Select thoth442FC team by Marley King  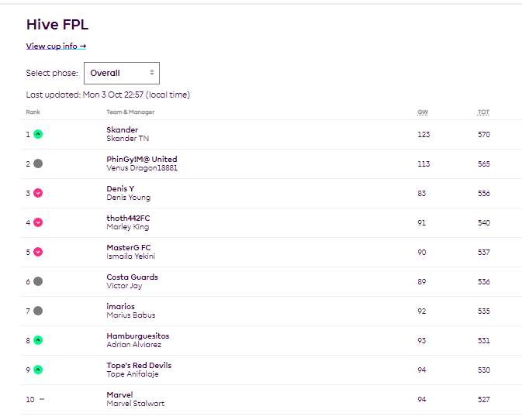pos(128,218)
